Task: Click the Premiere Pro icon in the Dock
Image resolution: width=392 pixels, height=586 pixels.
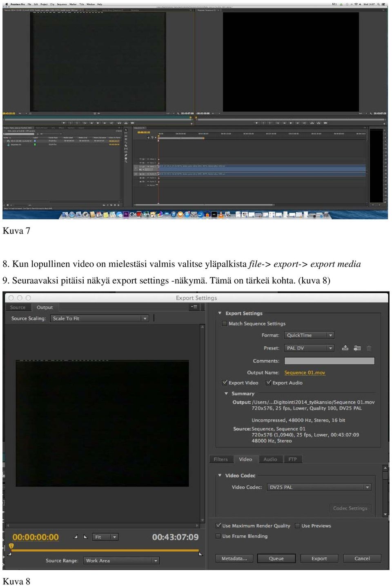Action: (126, 214)
